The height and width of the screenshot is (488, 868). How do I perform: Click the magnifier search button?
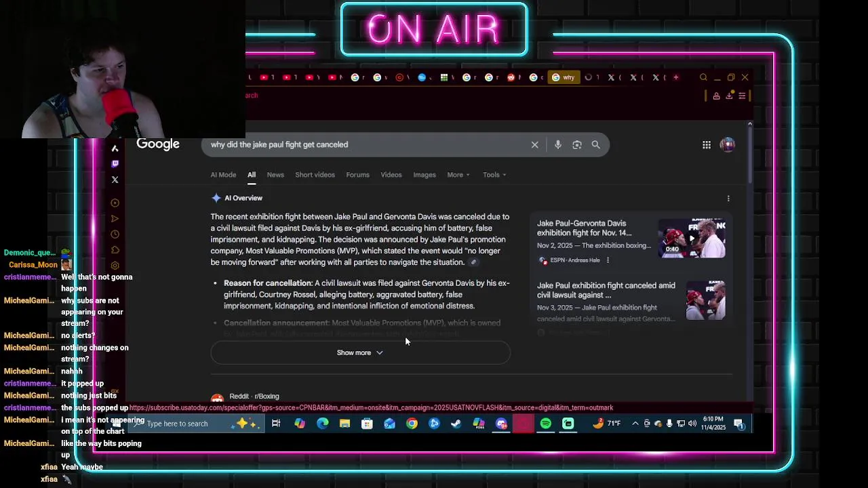(x=595, y=144)
